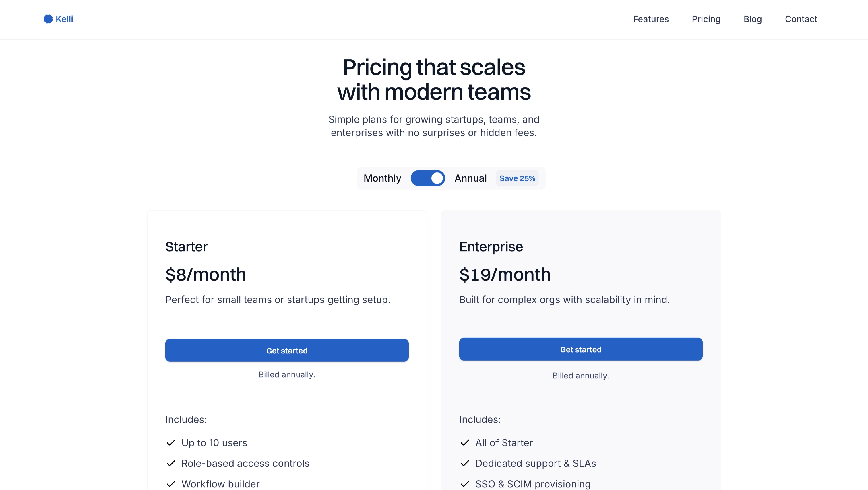Select the Annual billing label
Viewport: 868px width, 490px height.
[470, 178]
